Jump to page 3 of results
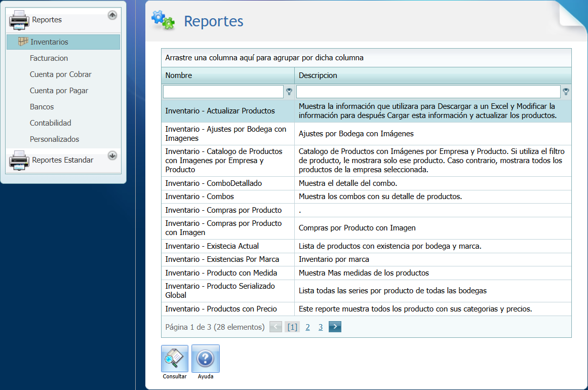The image size is (588, 390). 321,327
